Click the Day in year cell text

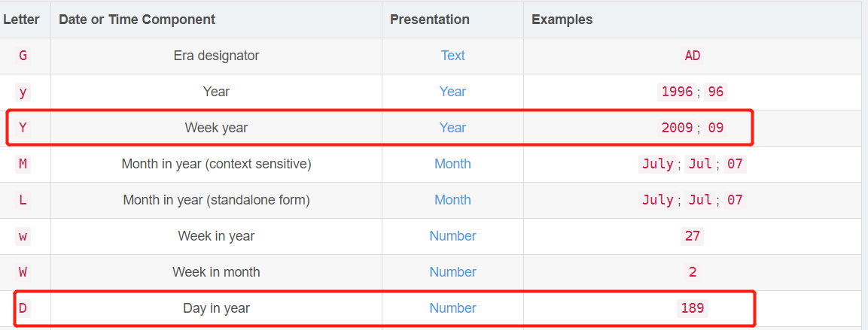216,308
